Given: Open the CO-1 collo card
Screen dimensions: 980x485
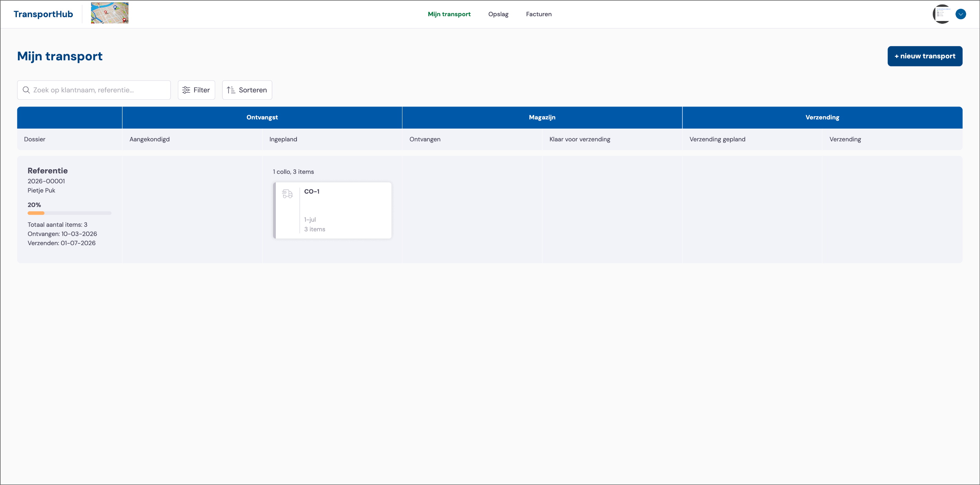Looking at the screenshot, I should point(332,210).
